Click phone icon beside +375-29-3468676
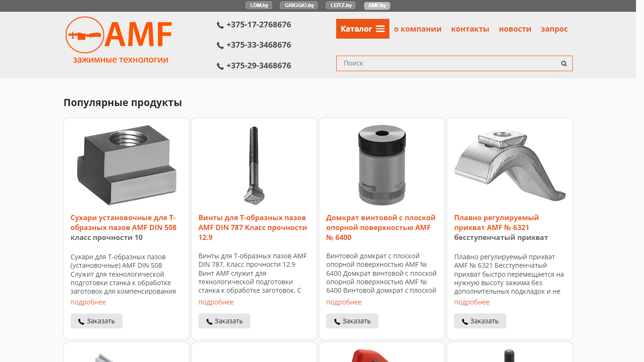 [220, 66]
